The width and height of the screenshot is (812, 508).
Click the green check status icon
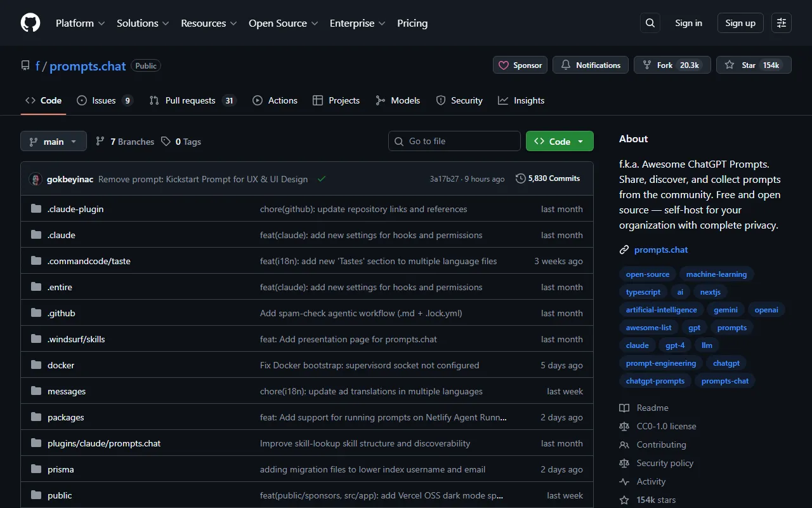tap(322, 179)
